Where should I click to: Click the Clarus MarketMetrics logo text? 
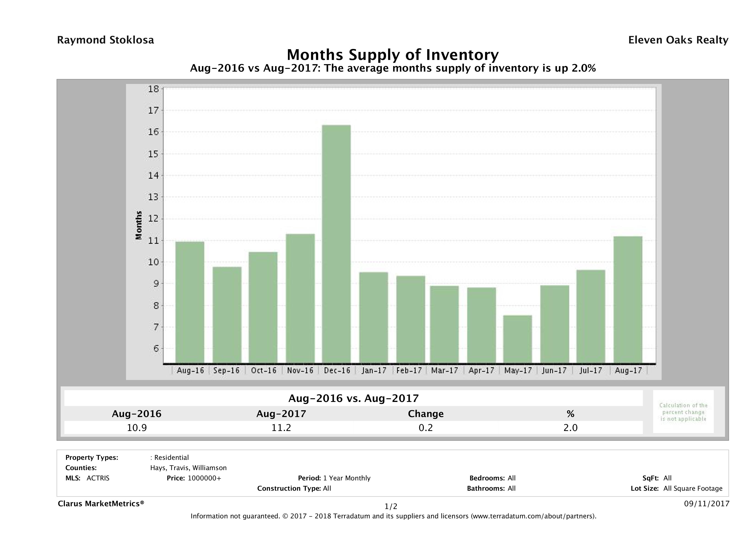tap(101, 503)
